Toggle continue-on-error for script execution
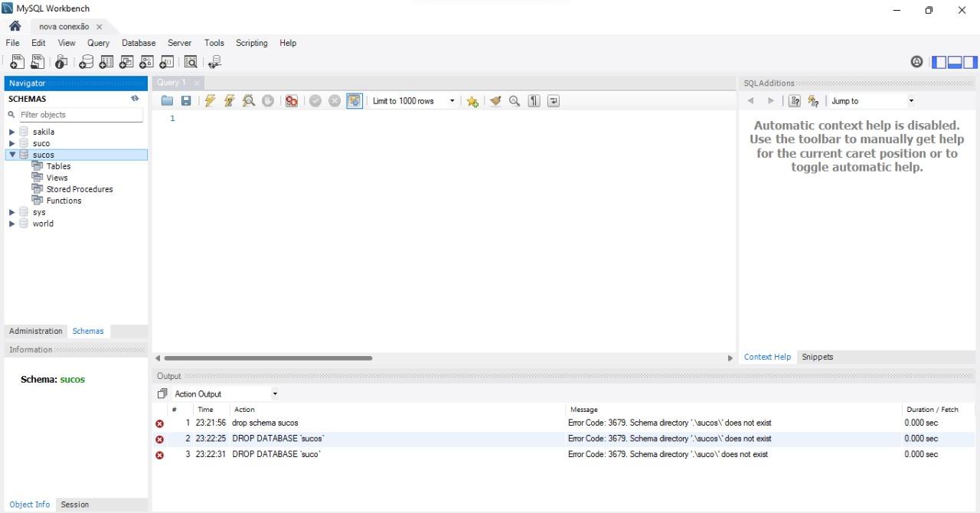This screenshot has height=513, width=980. (291, 101)
